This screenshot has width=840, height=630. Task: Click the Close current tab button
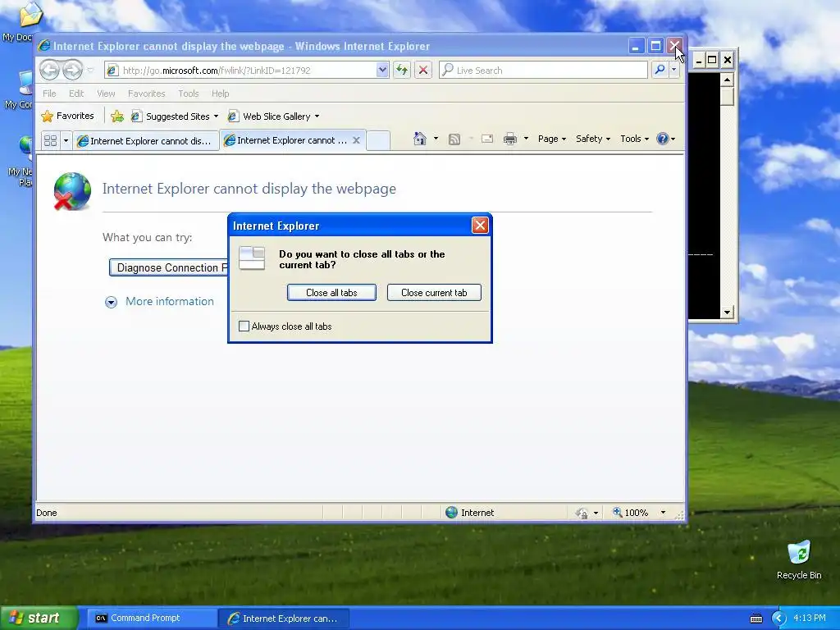[434, 293]
